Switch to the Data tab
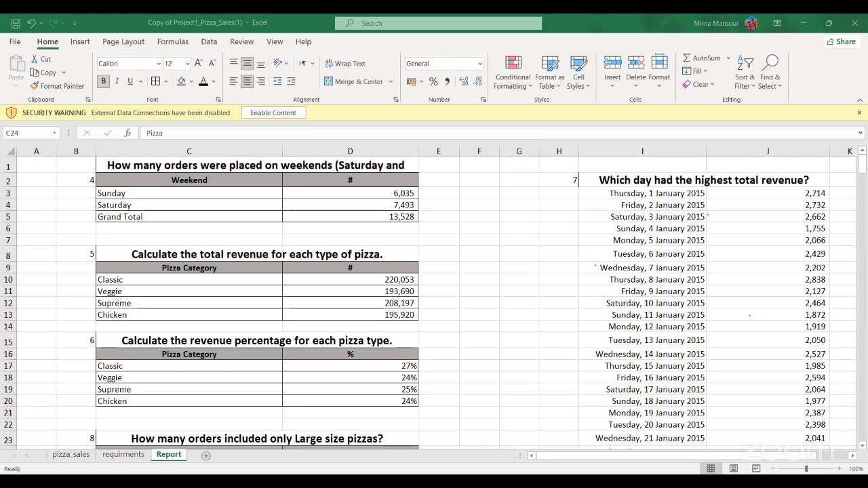The image size is (868, 488). coord(209,41)
